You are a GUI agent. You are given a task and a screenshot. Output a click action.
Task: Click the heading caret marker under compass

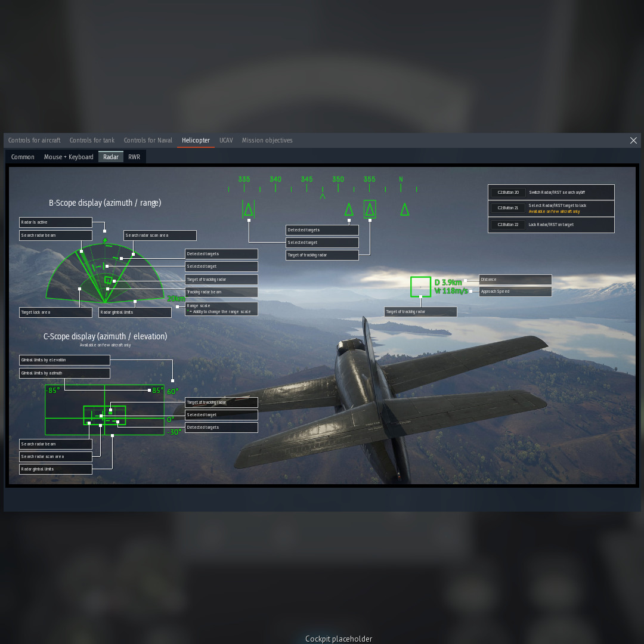pyautogui.click(x=323, y=196)
